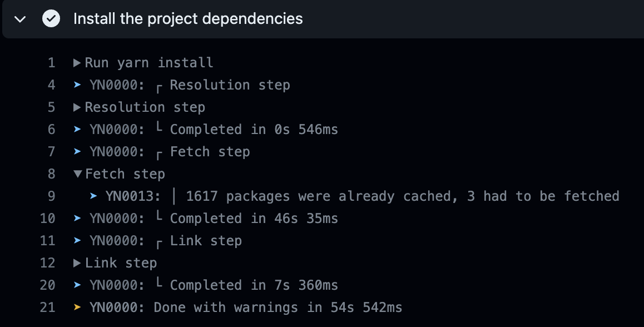Click the green success checkmark icon

pos(51,19)
